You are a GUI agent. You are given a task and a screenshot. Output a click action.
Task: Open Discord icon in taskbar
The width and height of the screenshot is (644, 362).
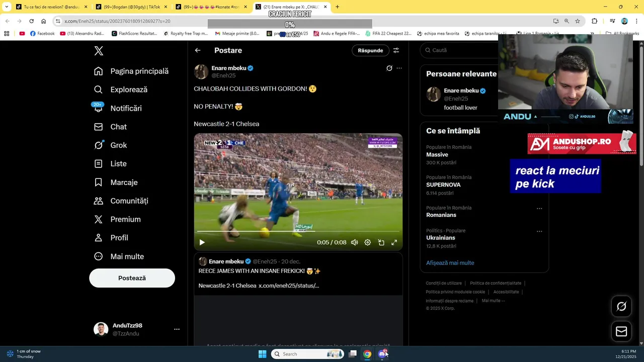pos(382,354)
